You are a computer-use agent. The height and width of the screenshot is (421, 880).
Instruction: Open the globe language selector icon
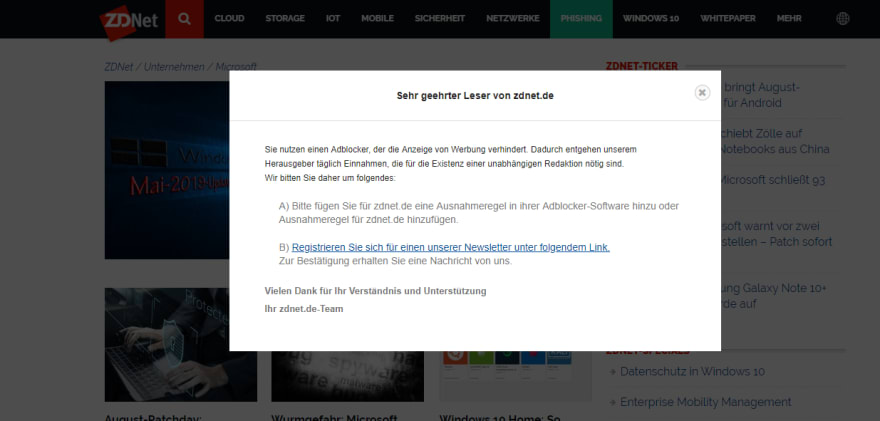point(842,19)
